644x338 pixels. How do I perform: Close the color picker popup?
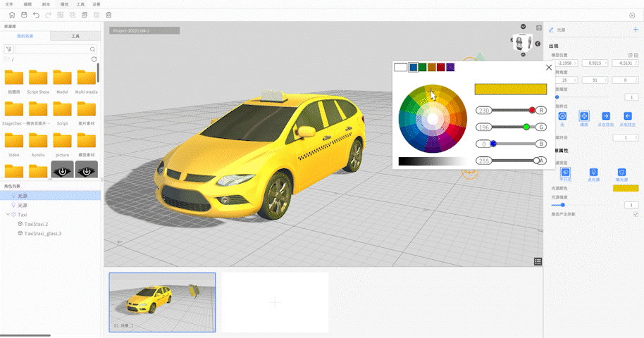pos(549,68)
